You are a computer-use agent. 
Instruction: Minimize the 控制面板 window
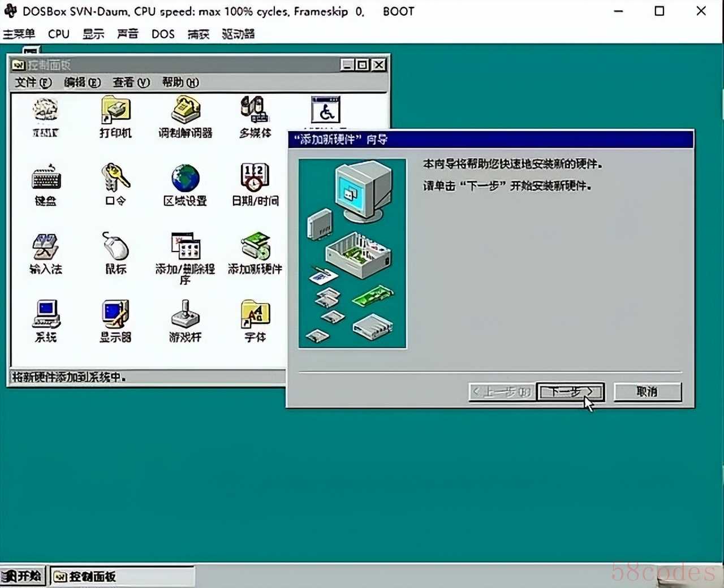pyautogui.click(x=347, y=65)
